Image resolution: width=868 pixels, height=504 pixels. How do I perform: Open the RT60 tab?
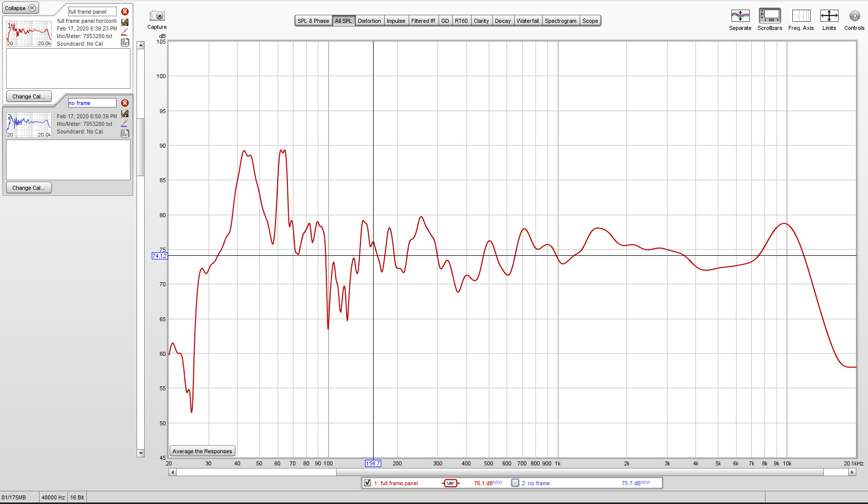[461, 21]
